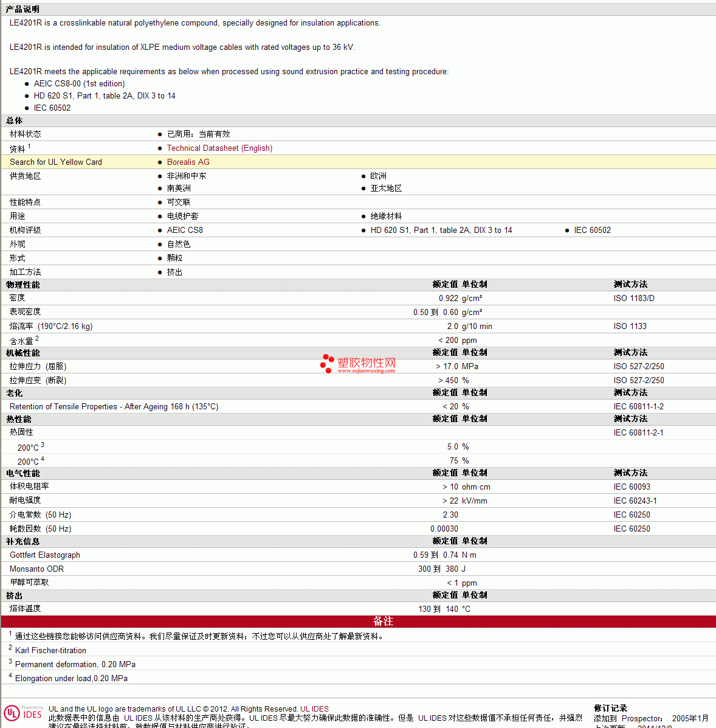716x728 pixels.
Task: Click the melt temperature '130 到 140 °C' value
Action: click(444, 609)
